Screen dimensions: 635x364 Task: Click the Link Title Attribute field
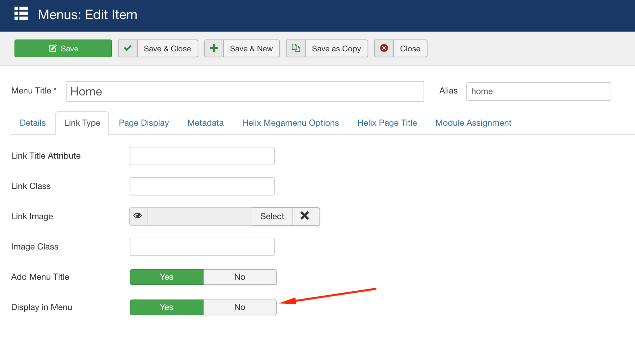coord(202,156)
